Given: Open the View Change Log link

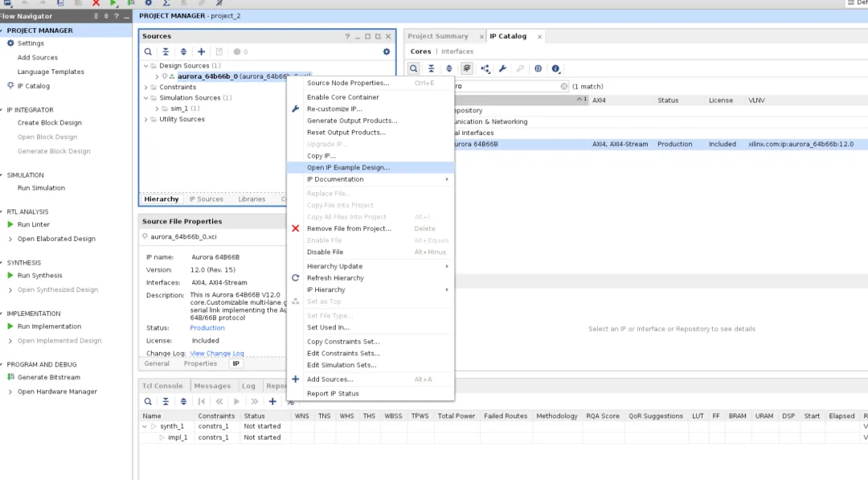Looking at the screenshot, I should point(216,354).
